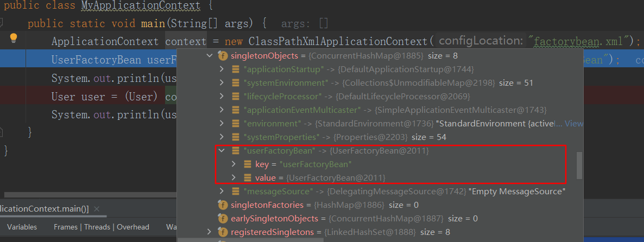Click the vertical scrollbar thumb in the popup
The image size is (644, 242).
(x=579, y=165)
